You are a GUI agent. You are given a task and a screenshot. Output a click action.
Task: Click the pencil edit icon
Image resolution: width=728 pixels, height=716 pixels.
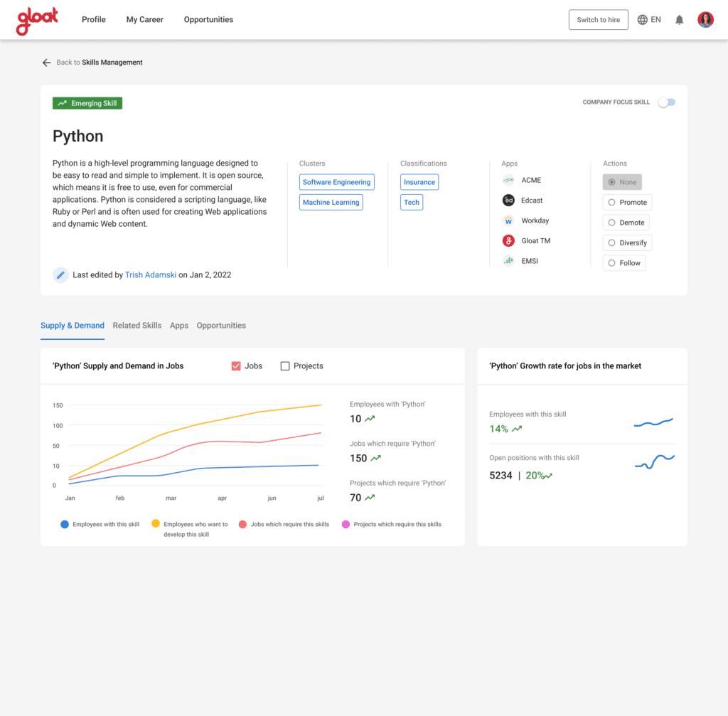pos(60,275)
